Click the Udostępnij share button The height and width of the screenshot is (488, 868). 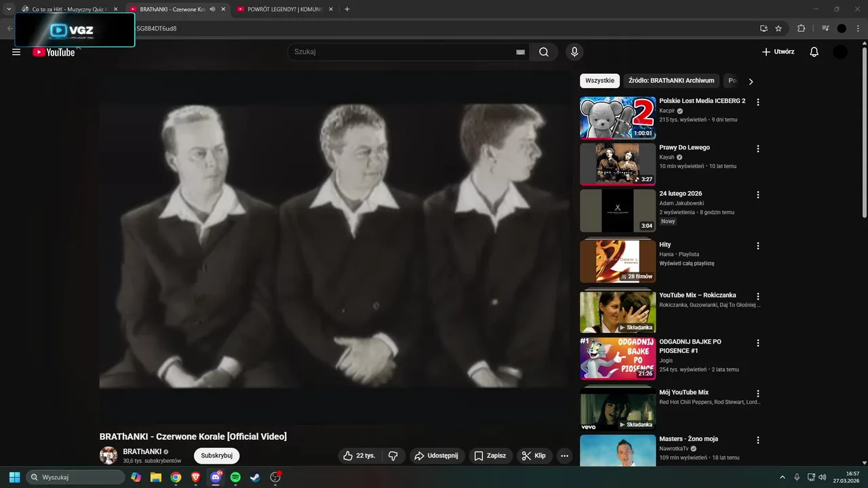[x=436, y=455]
